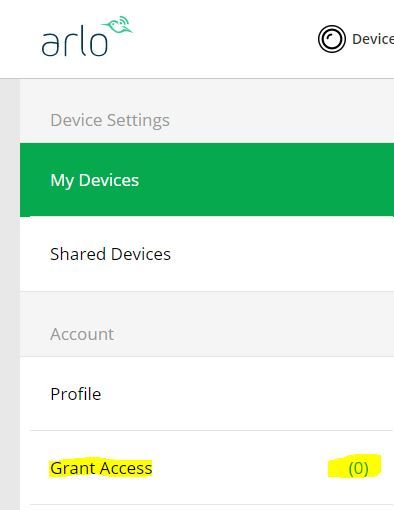Go to Shared Devices
The width and height of the screenshot is (394, 510).
[x=110, y=254]
